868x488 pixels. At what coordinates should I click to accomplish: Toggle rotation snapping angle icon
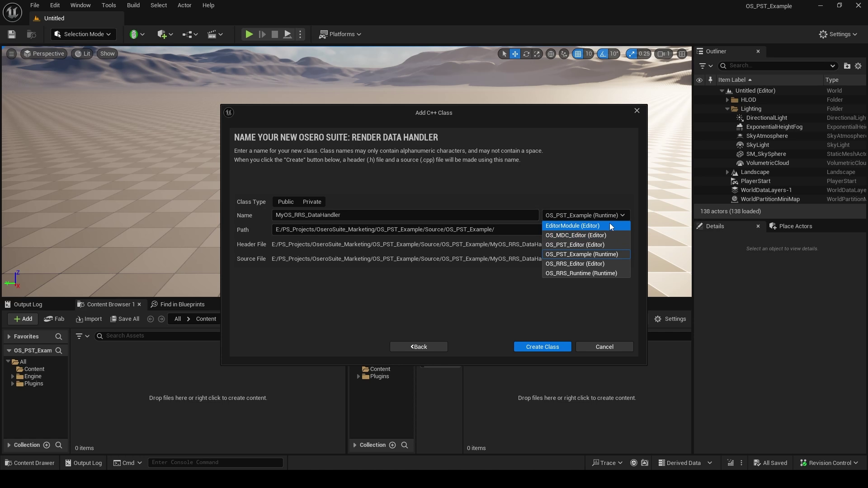coord(603,54)
